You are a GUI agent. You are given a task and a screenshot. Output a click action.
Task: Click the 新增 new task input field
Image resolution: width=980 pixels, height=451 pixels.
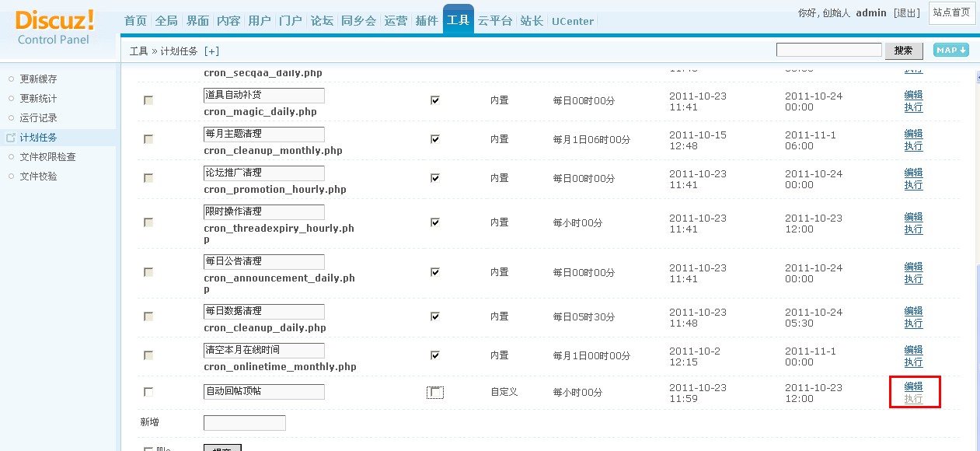(245, 423)
